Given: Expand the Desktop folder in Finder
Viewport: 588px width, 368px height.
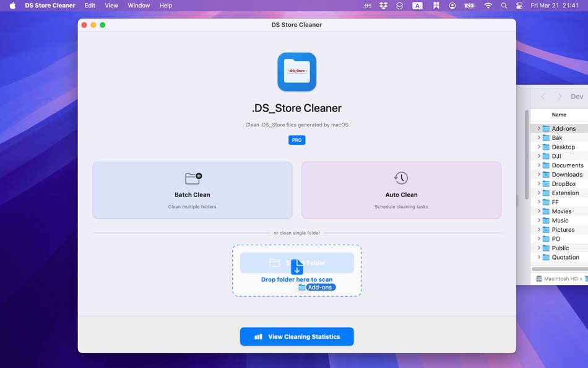Looking at the screenshot, I should pos(539,147).
